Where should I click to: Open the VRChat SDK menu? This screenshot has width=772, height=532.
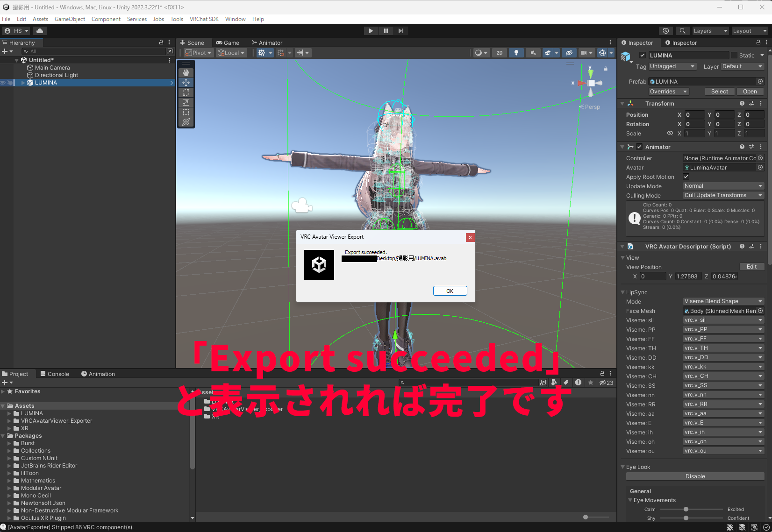click(x=204, y=19)
